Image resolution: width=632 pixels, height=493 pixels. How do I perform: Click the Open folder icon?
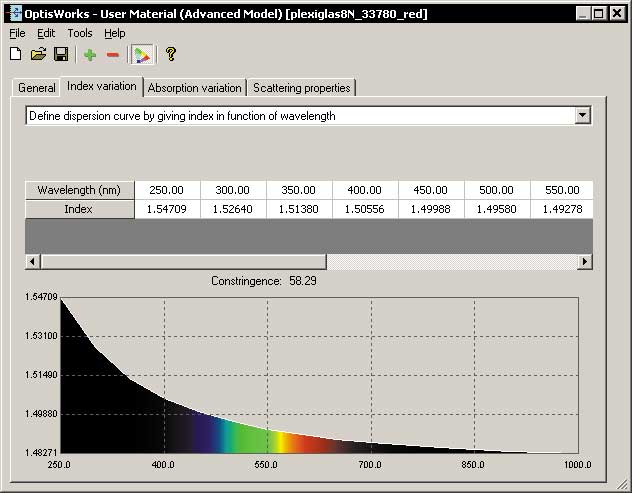tap(38, 54)
